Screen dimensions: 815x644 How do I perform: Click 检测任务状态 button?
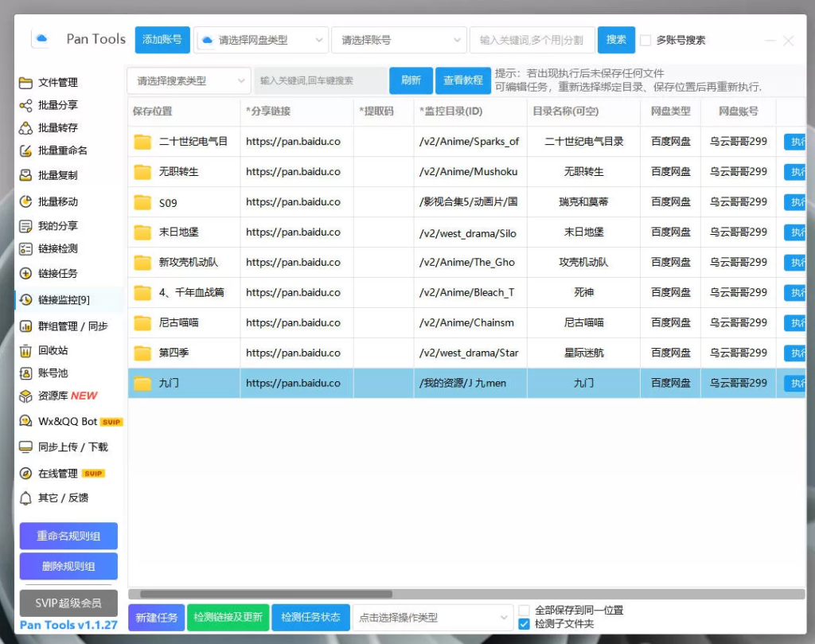(x=311, y=618)
